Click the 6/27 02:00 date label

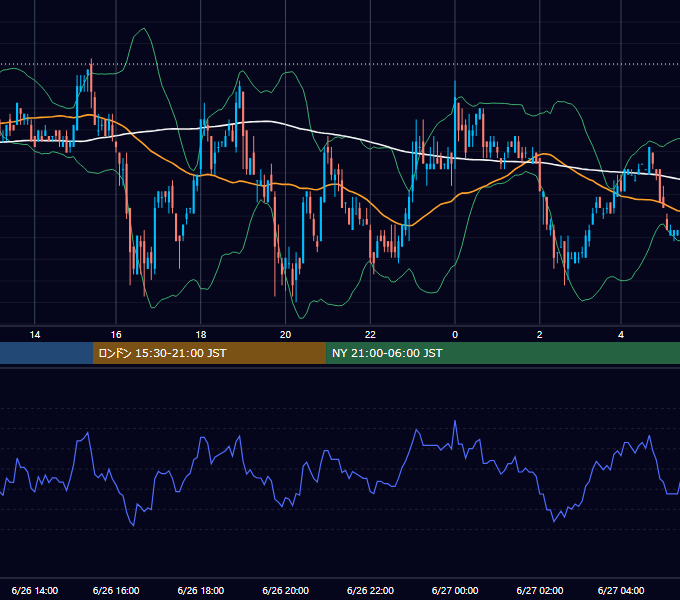(539, 590)
